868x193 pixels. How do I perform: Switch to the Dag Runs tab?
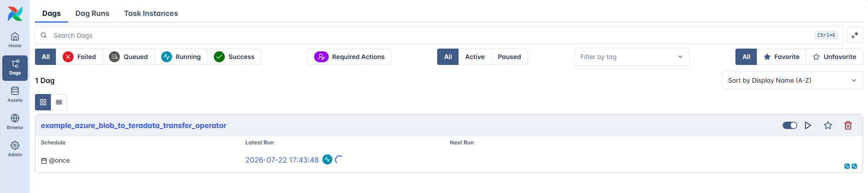pos(92,13)
